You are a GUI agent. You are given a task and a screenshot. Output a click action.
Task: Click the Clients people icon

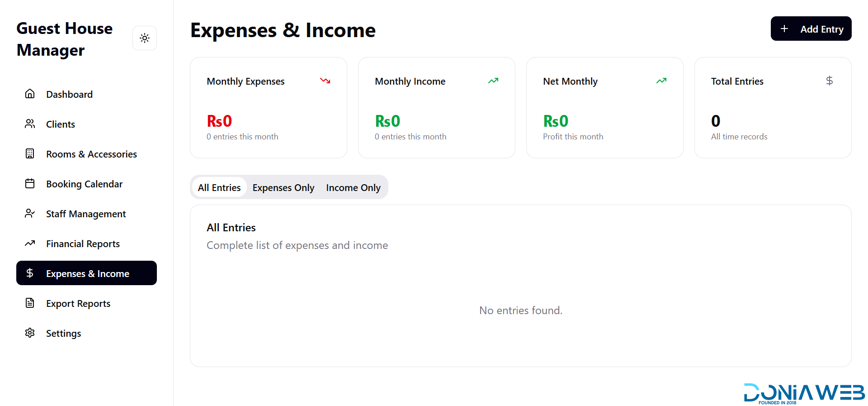(30, 124)
